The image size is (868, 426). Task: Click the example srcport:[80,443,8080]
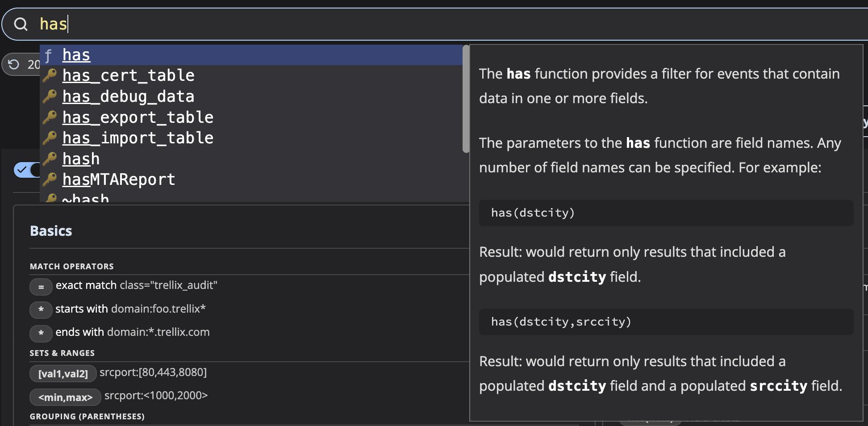[153, 372]
